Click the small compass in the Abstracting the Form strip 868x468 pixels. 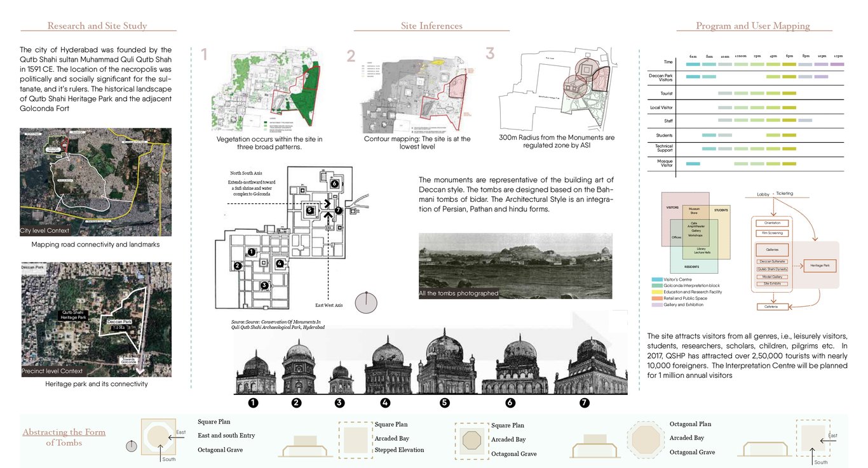[x=132, y=446]
